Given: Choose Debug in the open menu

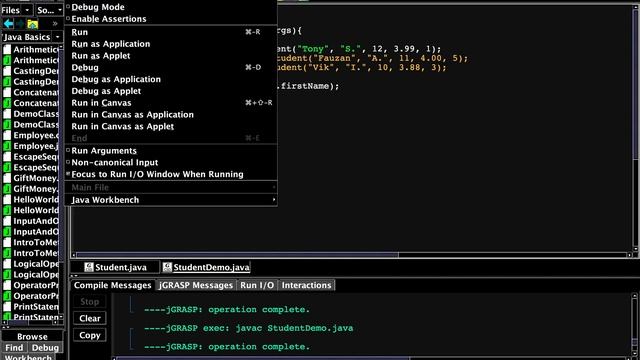Looking at the screenshot, I should 171,68.
